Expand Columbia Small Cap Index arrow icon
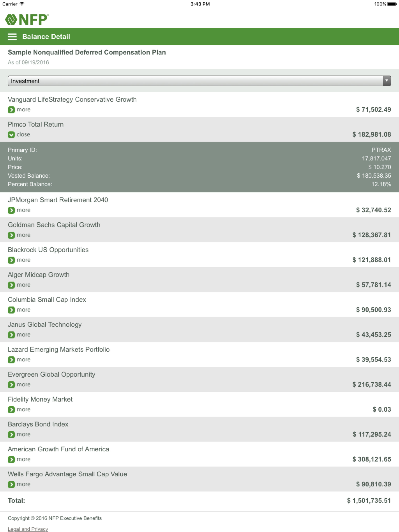The height and width of the screenshot is (532, 399). point(11,310)
